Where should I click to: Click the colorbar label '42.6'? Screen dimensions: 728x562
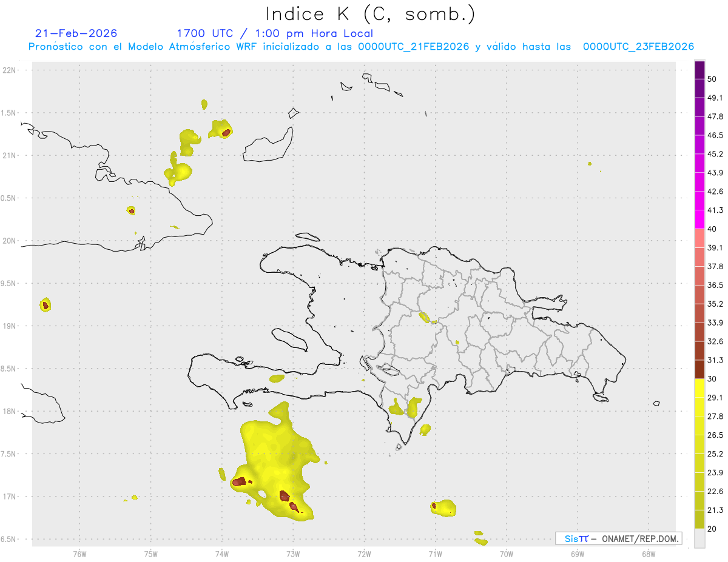(715, 192)
